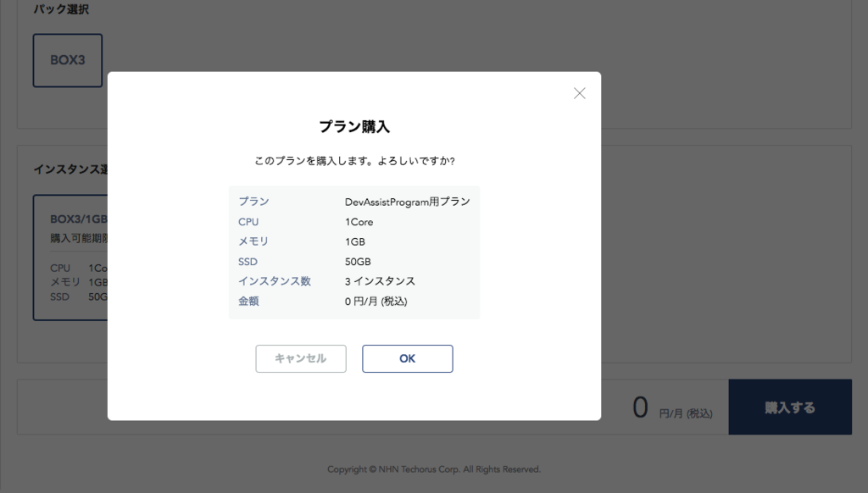The width and height of the screenshot is (868, 493).
Task: Click the 購入する button behind dialog
Action: click(x=790, y=407)
